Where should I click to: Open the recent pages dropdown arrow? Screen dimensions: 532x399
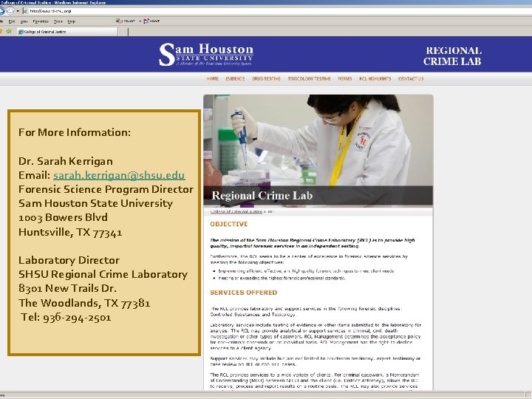tap(18, 11)
